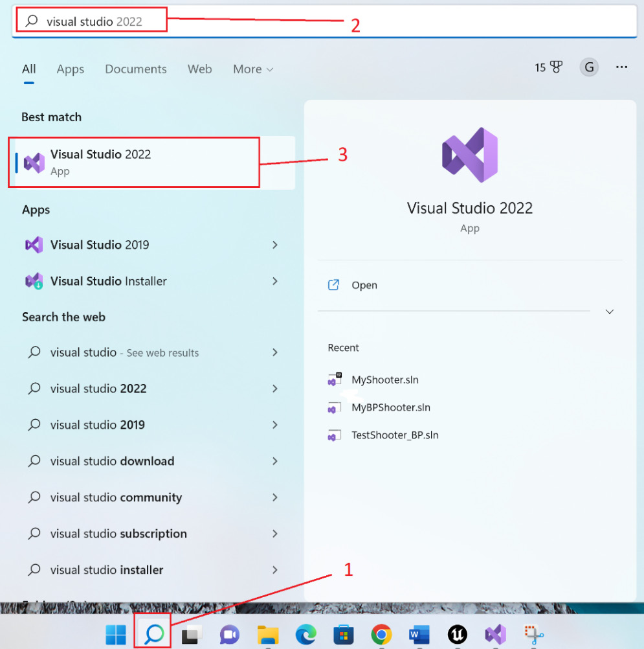Open recent file MyBPShooter.sln
The width and height of the screenshot is (644, 649).
(x=391, y=407)
